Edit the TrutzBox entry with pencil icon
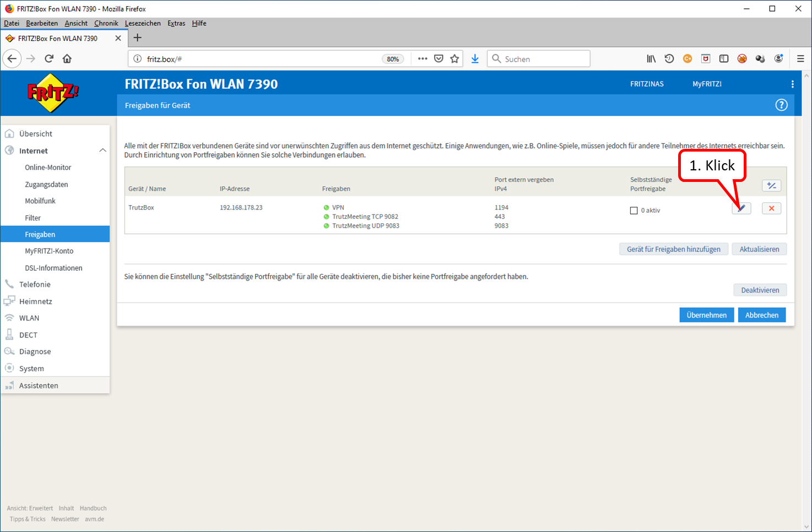The image size is (812, 532). [741, 208]
